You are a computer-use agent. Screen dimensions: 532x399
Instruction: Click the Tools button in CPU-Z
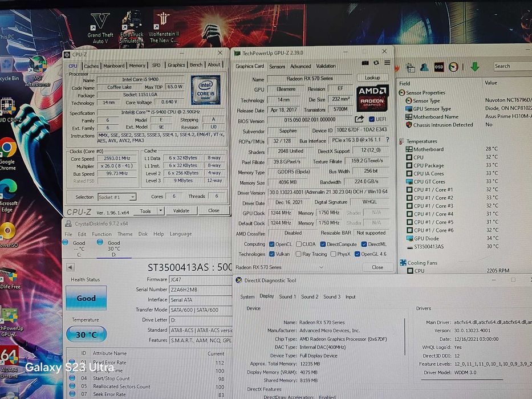145,211
